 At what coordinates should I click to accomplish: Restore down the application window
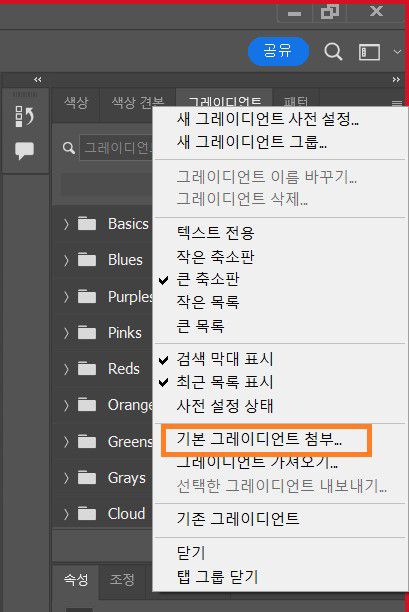pos(330,11)
